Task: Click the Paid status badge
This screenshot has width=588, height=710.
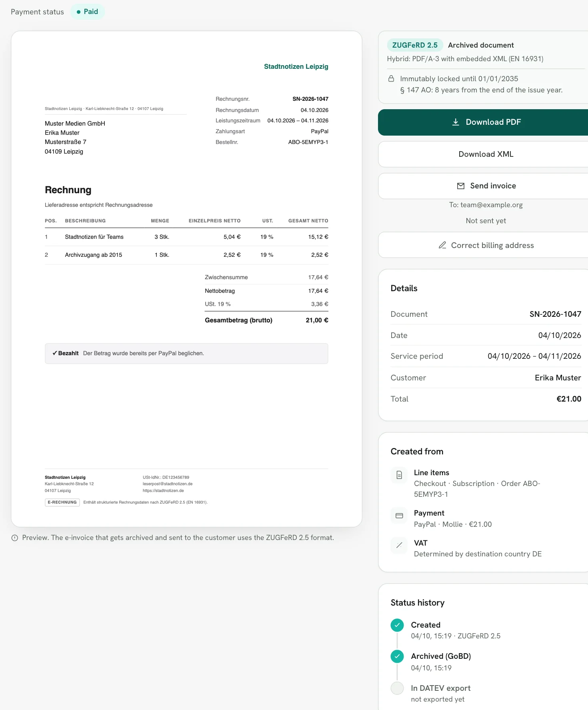Action: (x=88, y=12)
